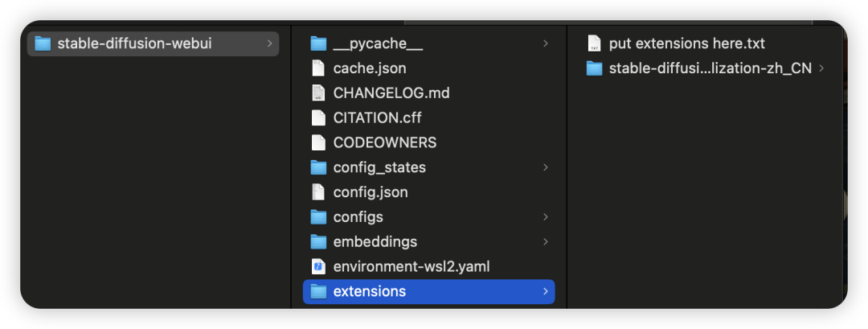Image resolution: width=868 pixels, height=329 pixels.
Task: Select the put extensions here.txt name
Action: click(687, 43)
